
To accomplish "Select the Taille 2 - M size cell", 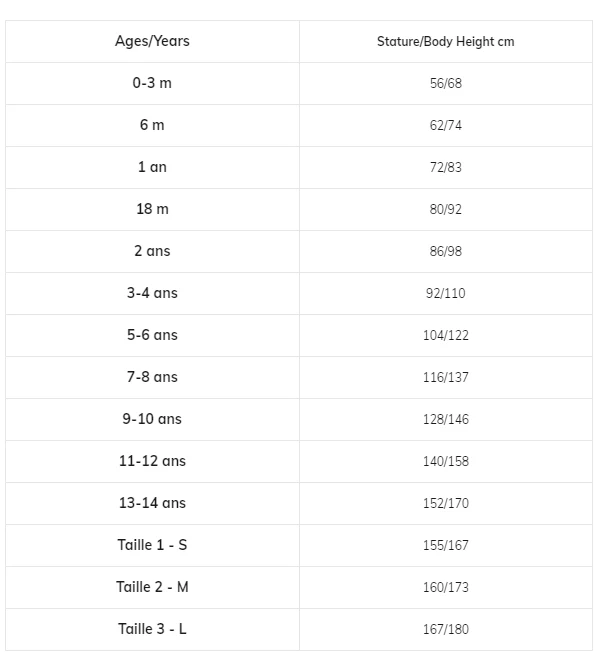I will click(152, 587).
